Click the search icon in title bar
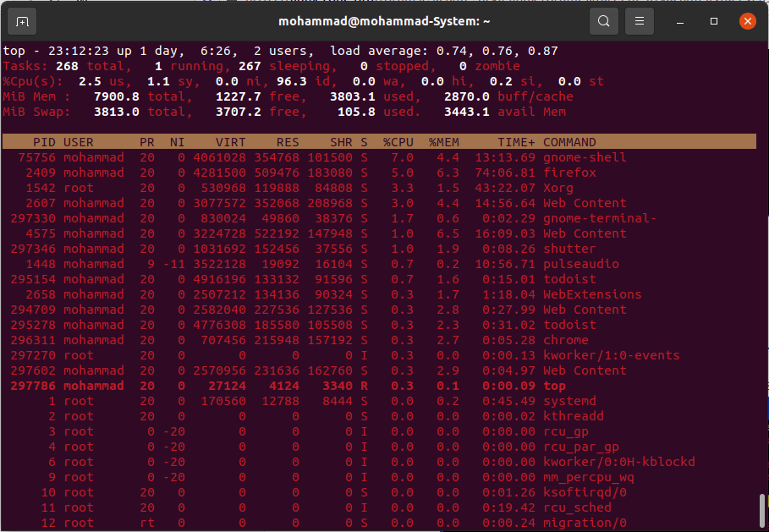 pos(603,21)
